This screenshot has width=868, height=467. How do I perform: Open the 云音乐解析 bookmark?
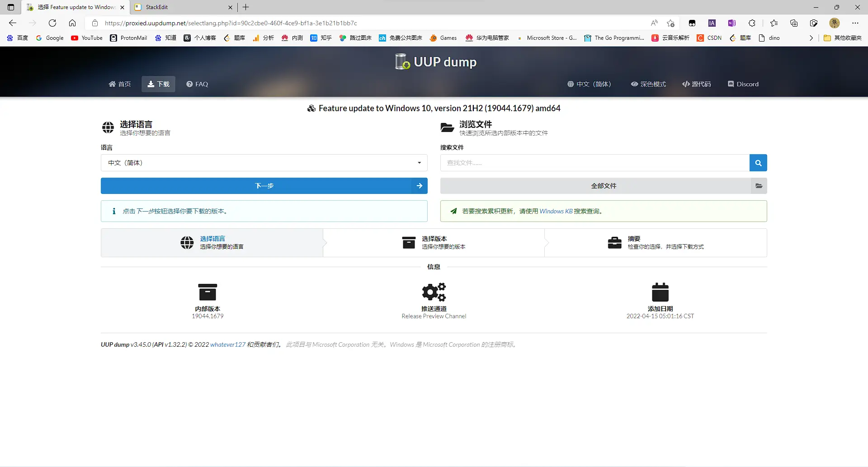[670, 38]
